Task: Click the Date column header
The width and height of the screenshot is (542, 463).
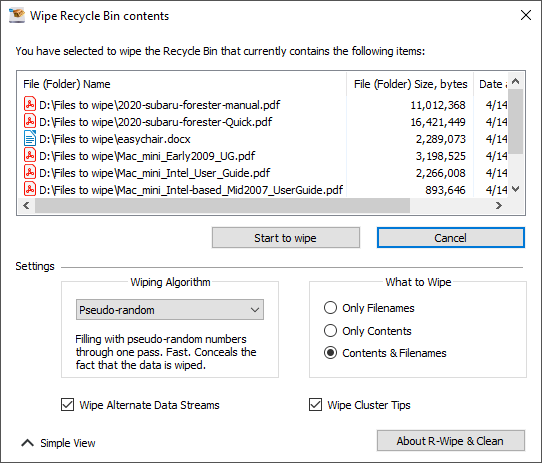Action: [491, 84]
